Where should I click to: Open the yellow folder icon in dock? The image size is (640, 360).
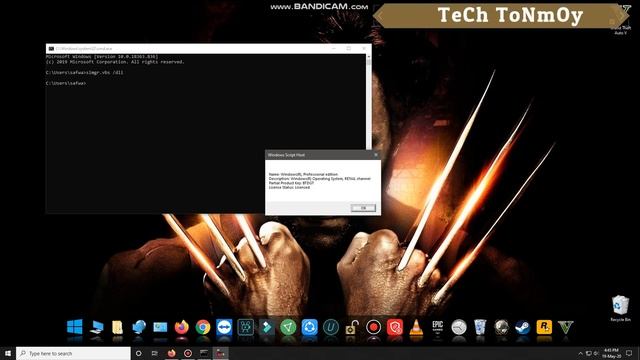tap(118, 327)
